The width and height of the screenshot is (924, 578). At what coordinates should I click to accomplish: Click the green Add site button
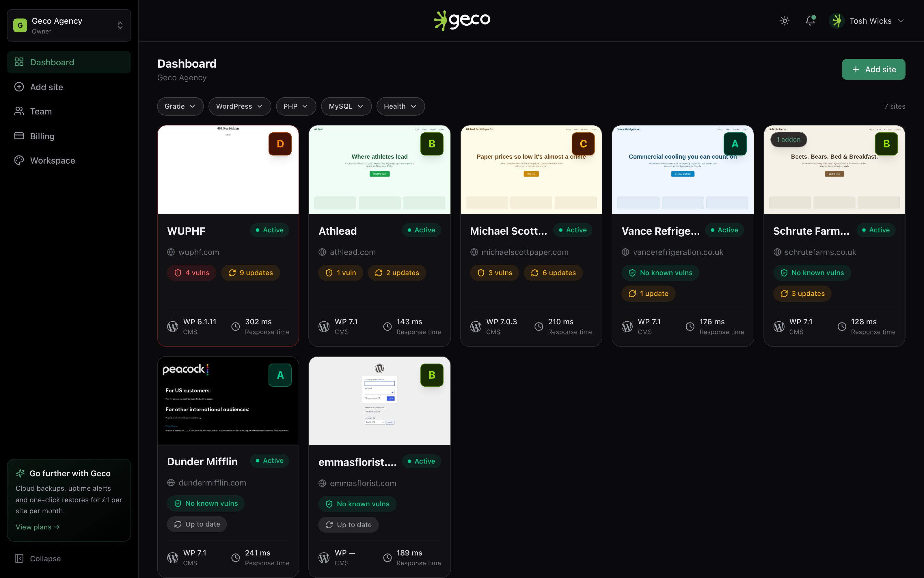click(x=873, y=69)
